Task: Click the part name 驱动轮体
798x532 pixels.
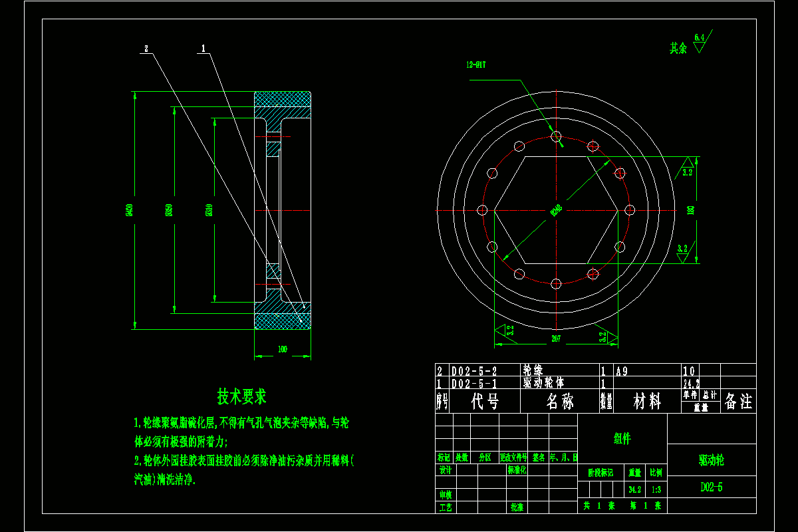Action: tap(543, 383)
